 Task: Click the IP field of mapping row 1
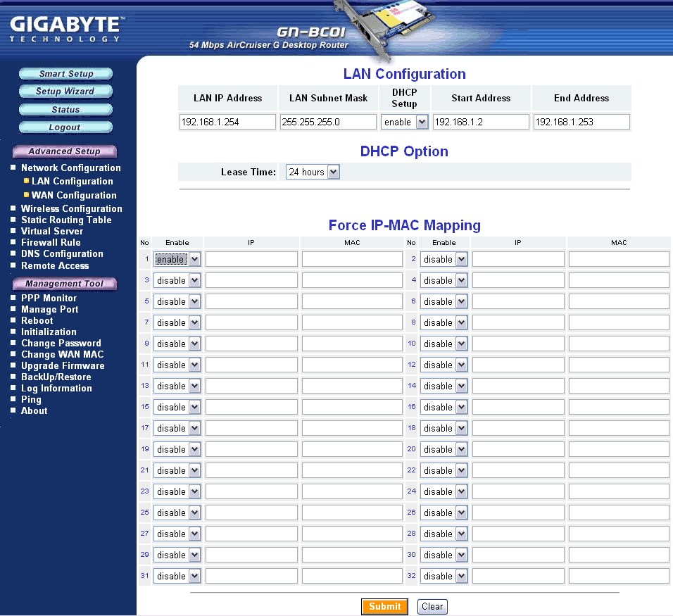coord(251,259)
